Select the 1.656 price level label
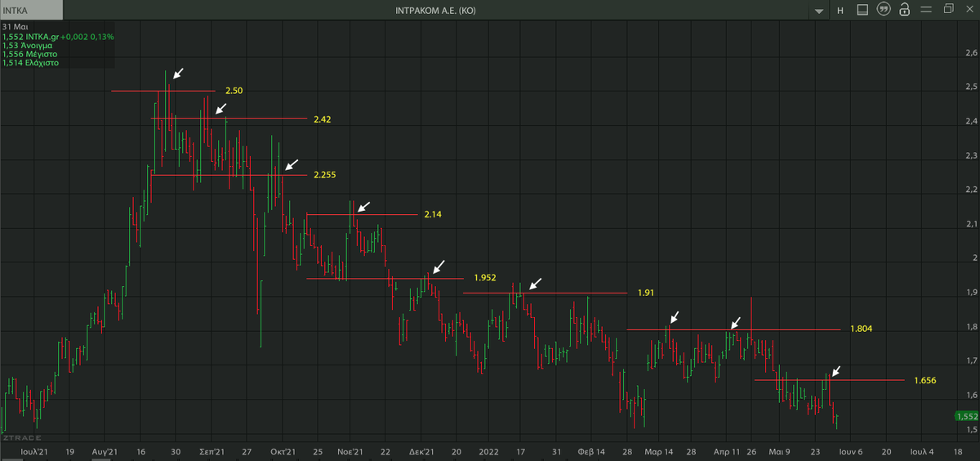Viewport: 980px width, 461px height. click(x=924, y=380)
